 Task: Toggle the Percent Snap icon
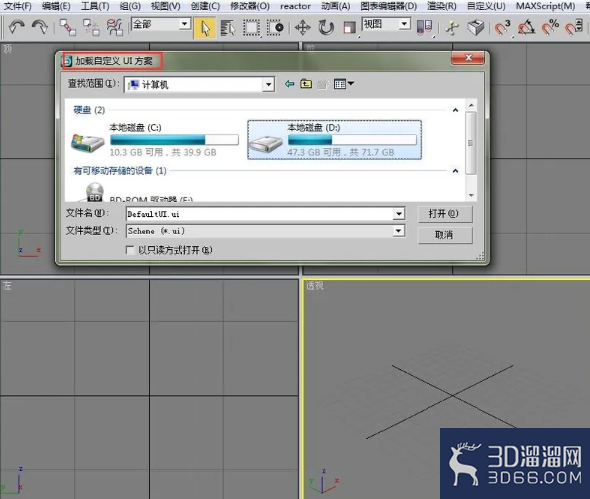550,28
